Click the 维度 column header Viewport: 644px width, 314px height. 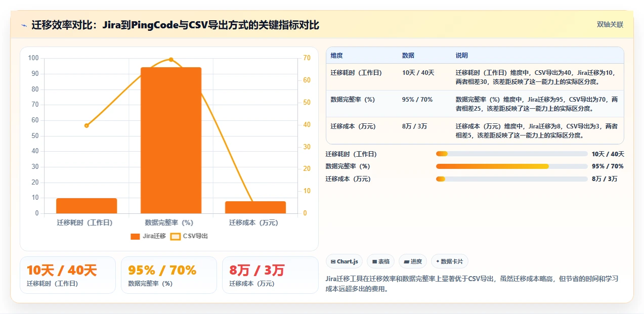pyautogui.click(x=337, y=55)
